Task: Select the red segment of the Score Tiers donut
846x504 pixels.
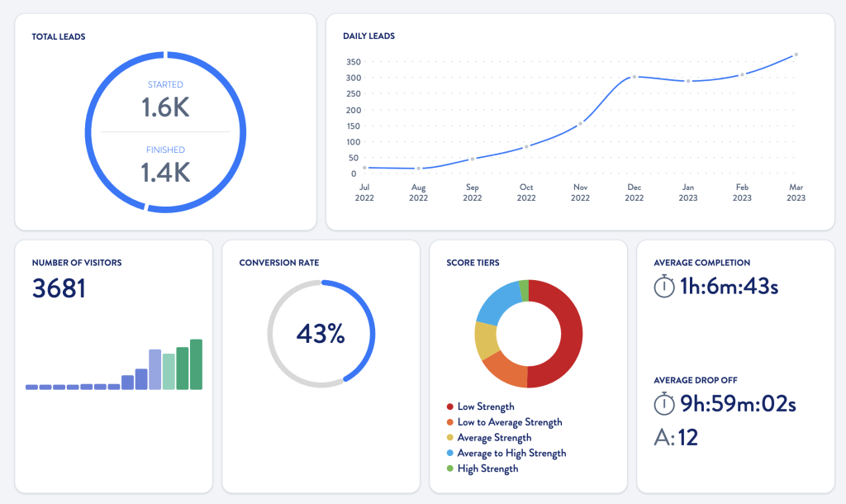Action: (x=571, y=334)
